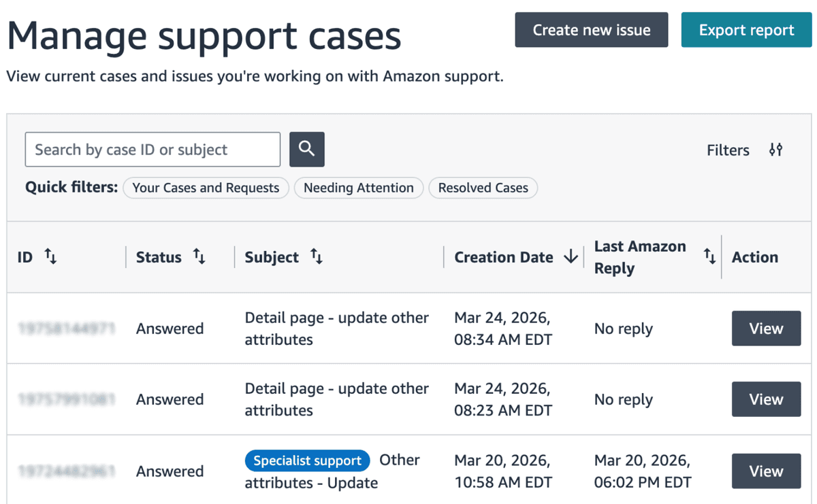
Task: Toggle Creation Date sort down arrow
Action: [x=571, y=256]
